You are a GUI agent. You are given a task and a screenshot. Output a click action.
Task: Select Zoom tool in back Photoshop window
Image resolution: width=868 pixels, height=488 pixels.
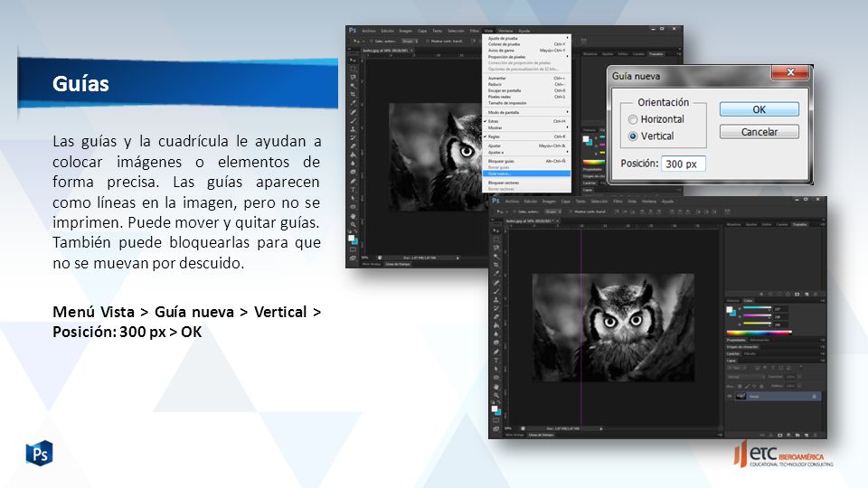[354, 225]
